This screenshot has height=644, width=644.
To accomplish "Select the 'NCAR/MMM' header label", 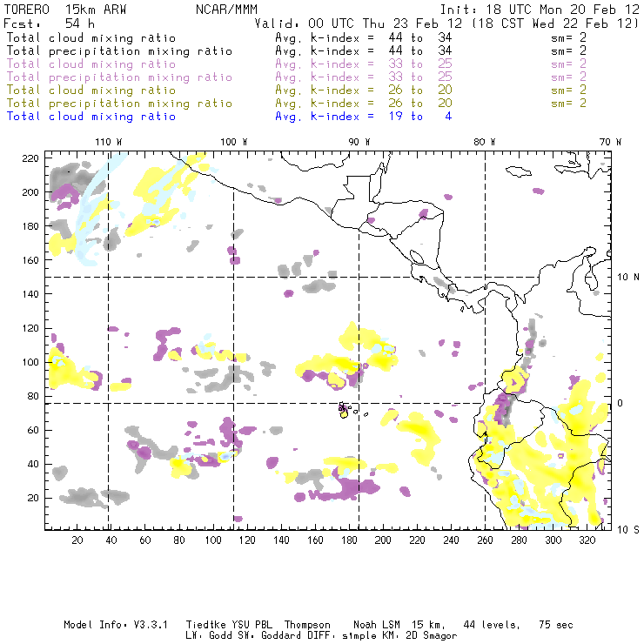I will click(x=226, y=10).
